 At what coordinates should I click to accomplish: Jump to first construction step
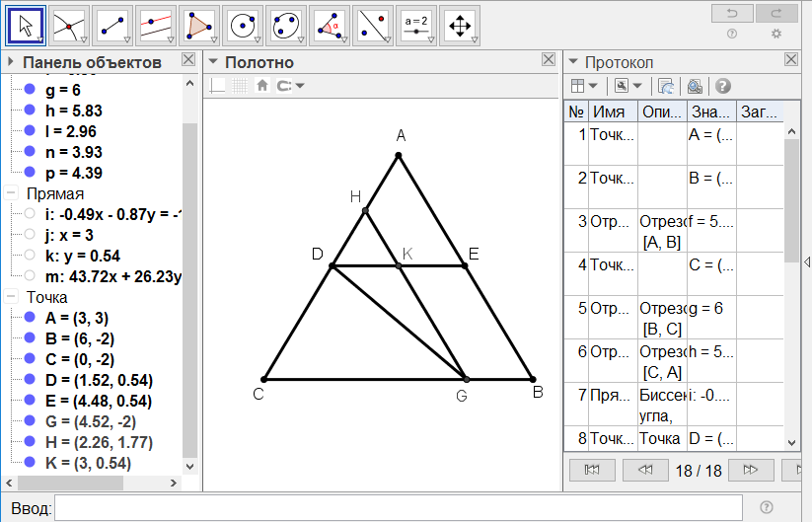point(592,470)
